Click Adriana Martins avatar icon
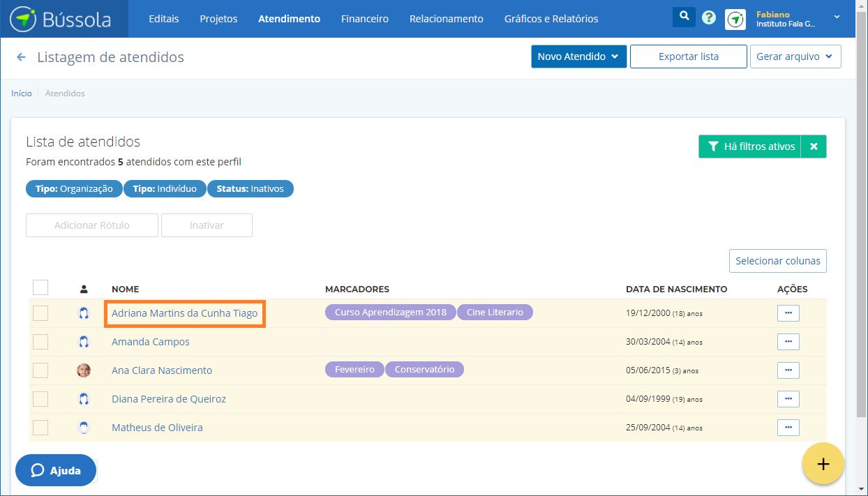Image resolution: width=868 pixels, height=496 pixels. click(84, 313)
